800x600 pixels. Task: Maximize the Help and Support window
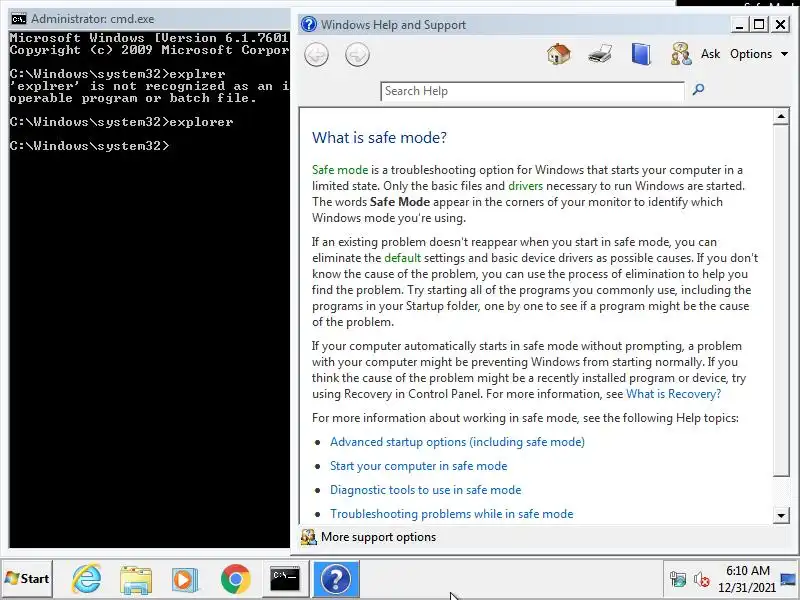click(x=759, y=24)
